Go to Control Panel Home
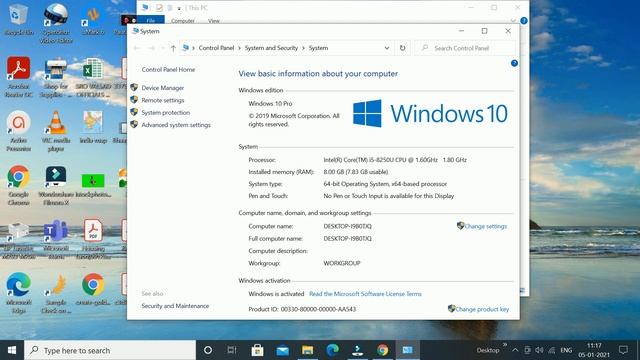Image resolution: width=640 pixels, height=360 pixels. coord(168,69)
